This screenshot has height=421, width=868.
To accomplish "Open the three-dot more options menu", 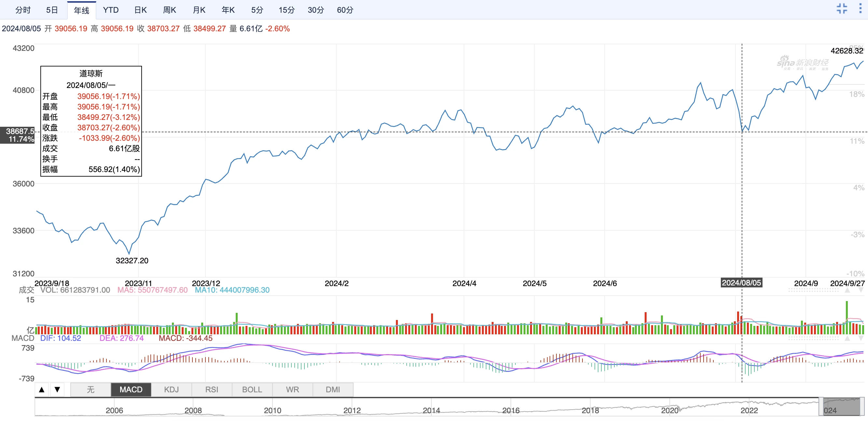I will coord(860,8).
